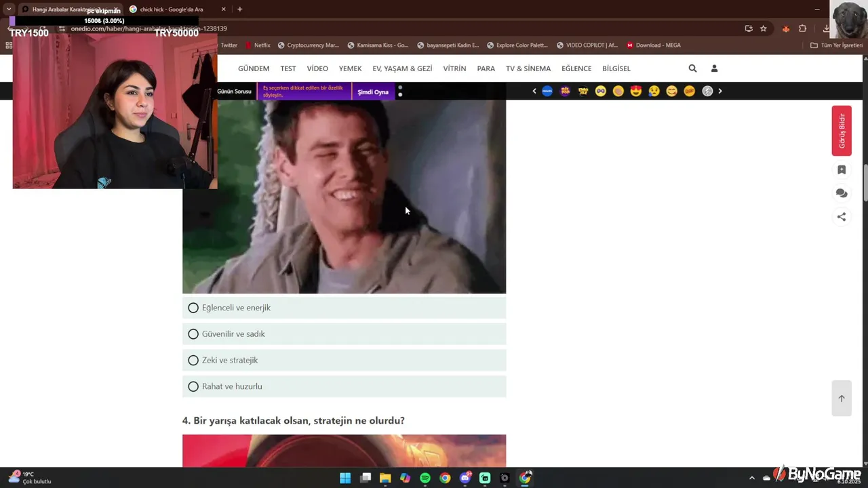Show next emojis with right chevron

720,91
